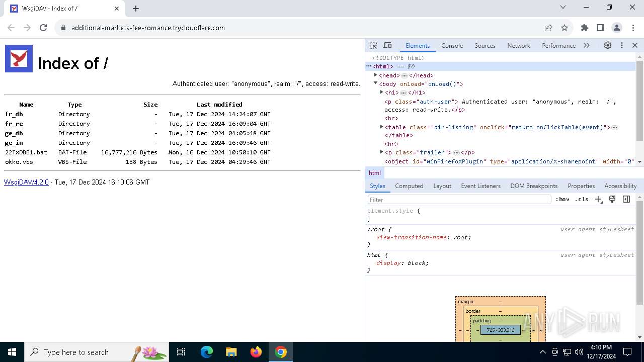Open the Computed styles tab

click(409, 186)
